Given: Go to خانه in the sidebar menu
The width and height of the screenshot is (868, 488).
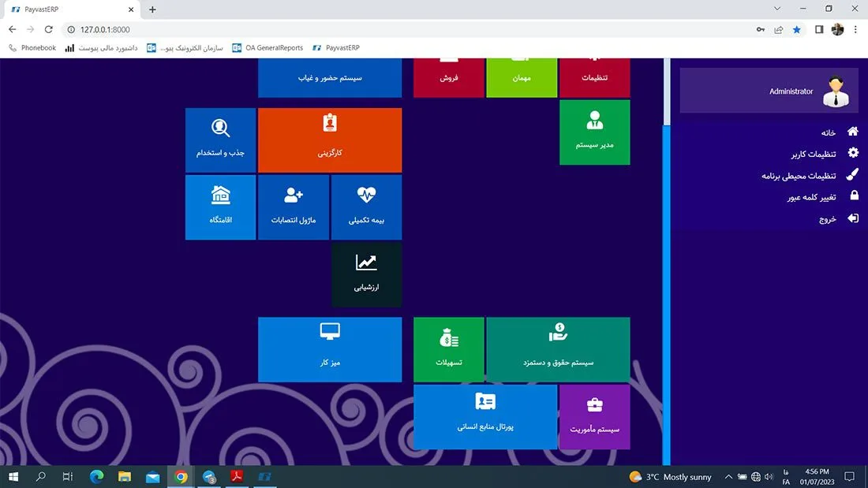Looking at the screenshot, I should point(828,132).
